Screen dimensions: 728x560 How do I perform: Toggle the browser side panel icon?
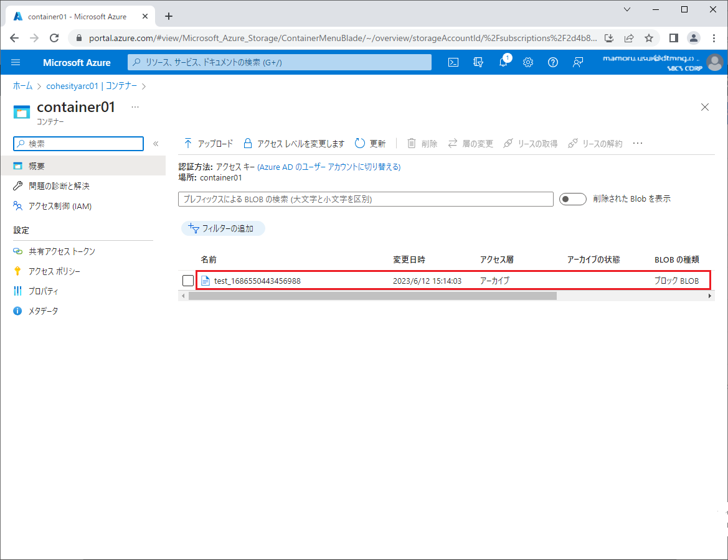point(674,38)
